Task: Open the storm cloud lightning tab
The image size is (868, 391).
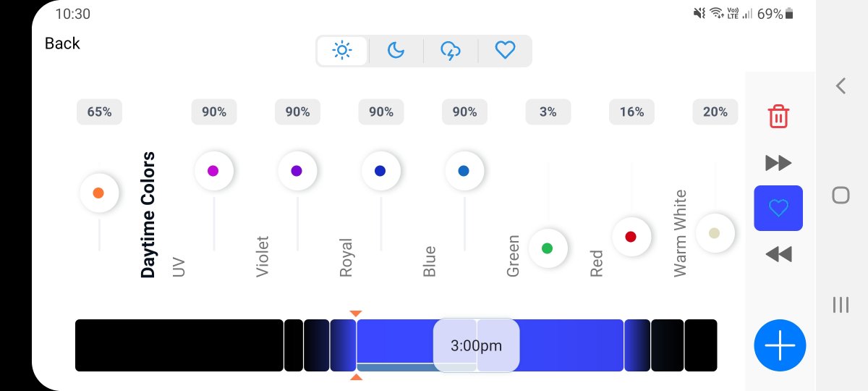Action: [451, 51]
